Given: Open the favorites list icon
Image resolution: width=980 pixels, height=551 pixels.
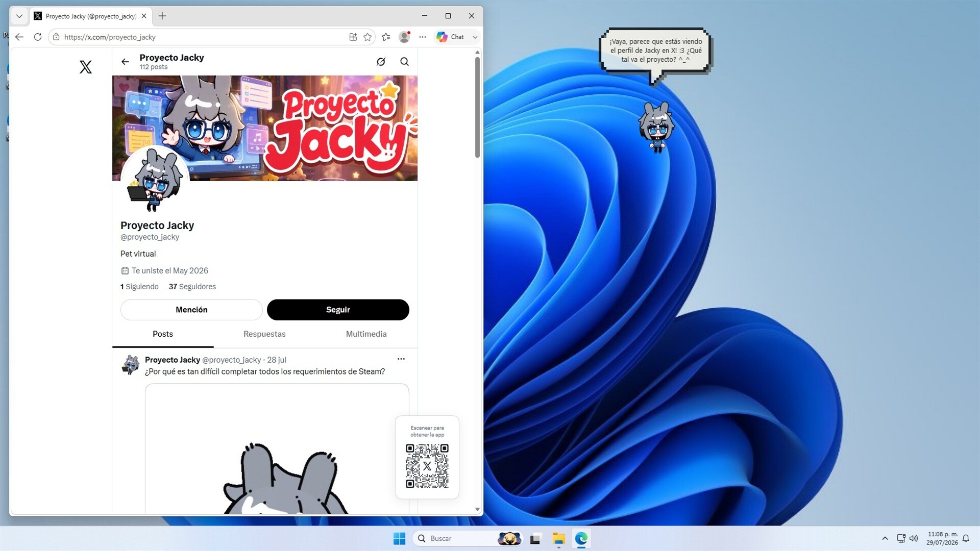Looking at the screenshot, I should tap(386, 37).
